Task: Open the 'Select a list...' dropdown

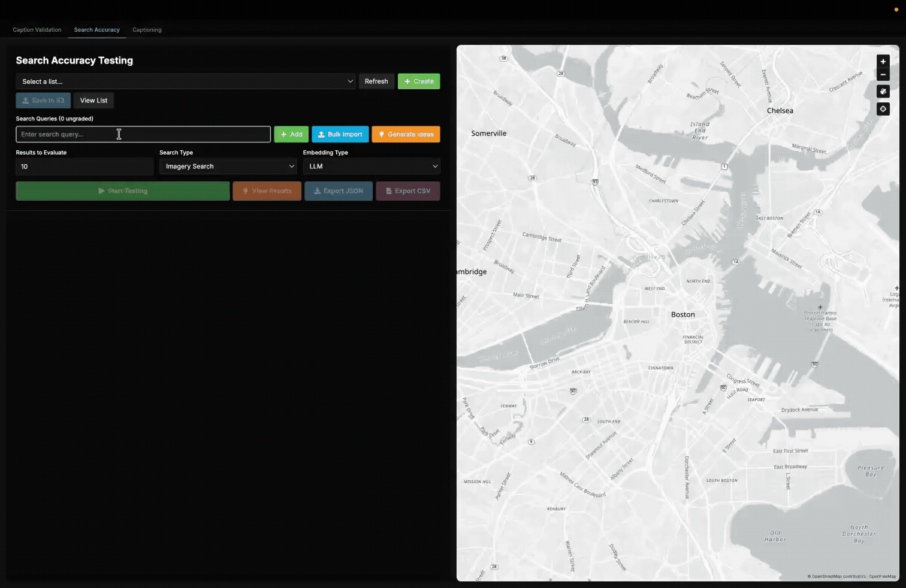Action: [x=186, y=81]
